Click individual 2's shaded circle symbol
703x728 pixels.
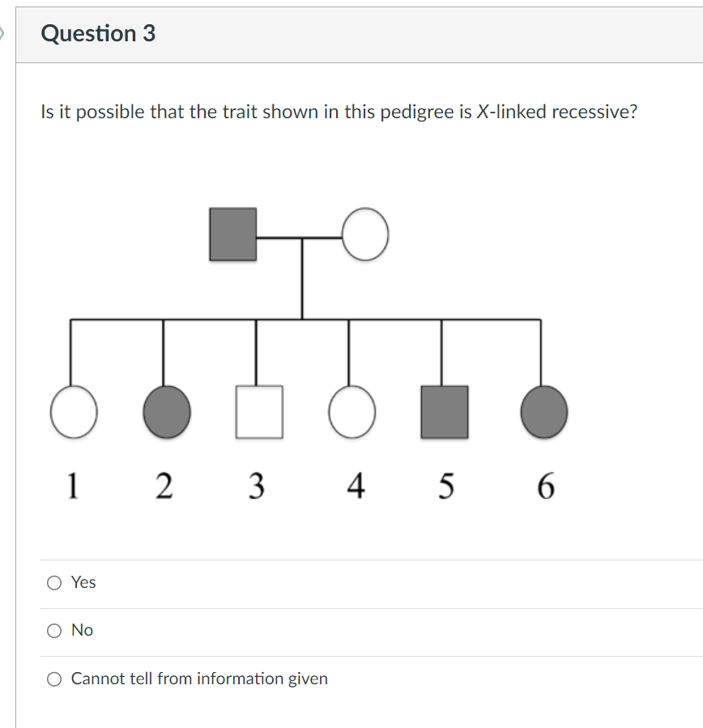tap(166, 411)
